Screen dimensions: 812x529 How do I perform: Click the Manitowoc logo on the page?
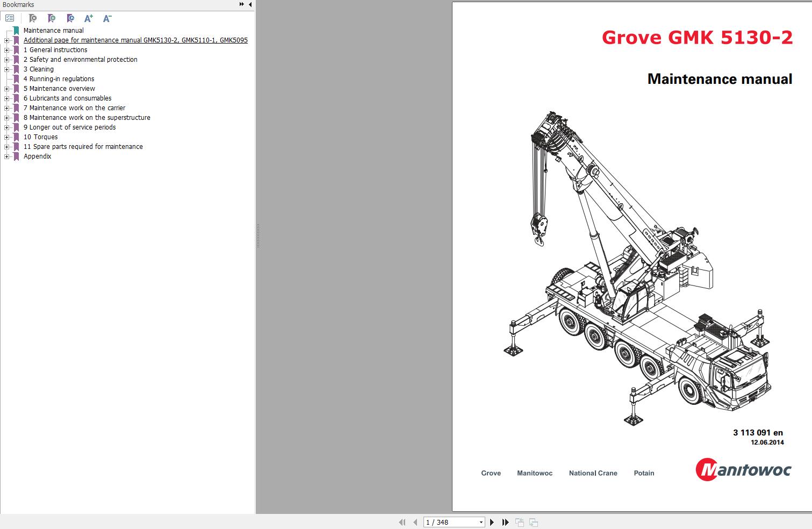743,469
